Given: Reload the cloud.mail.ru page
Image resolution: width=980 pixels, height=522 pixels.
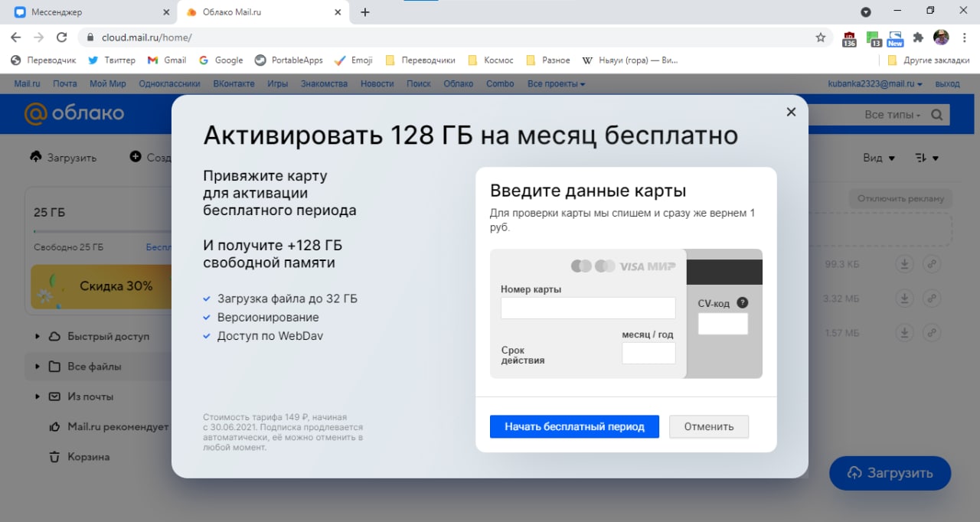Looking at the screenshot, I should coord(62,38).
